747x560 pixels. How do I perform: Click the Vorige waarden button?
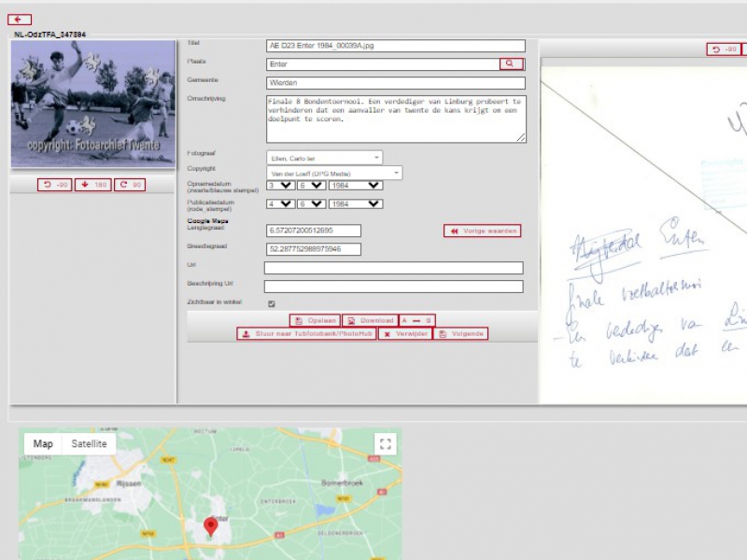coord(482,231)
